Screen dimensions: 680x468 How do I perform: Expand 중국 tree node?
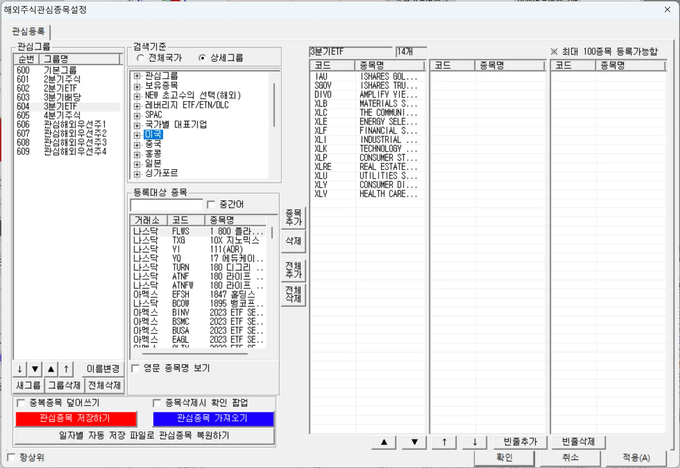tap(137, 144)
